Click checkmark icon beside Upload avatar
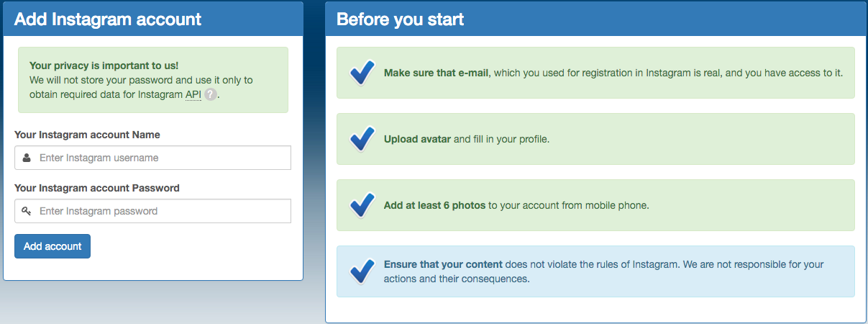868x324 pixels. (362, 139)
